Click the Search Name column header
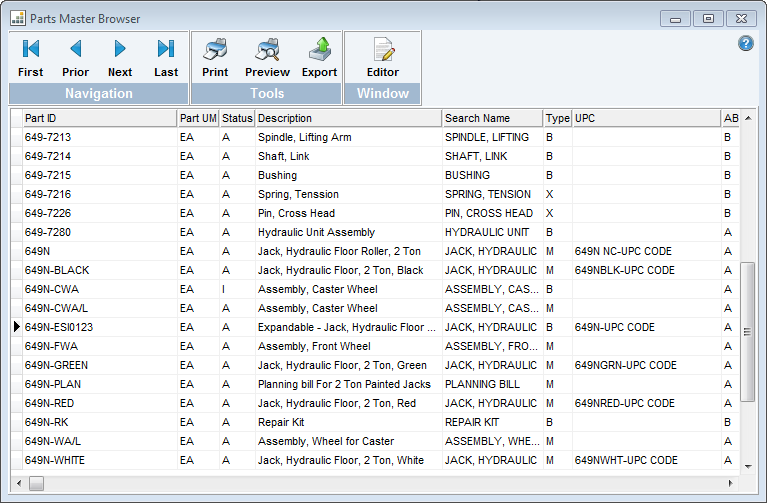The height and width of the screenshot is (503, 767). click(493, 118)
